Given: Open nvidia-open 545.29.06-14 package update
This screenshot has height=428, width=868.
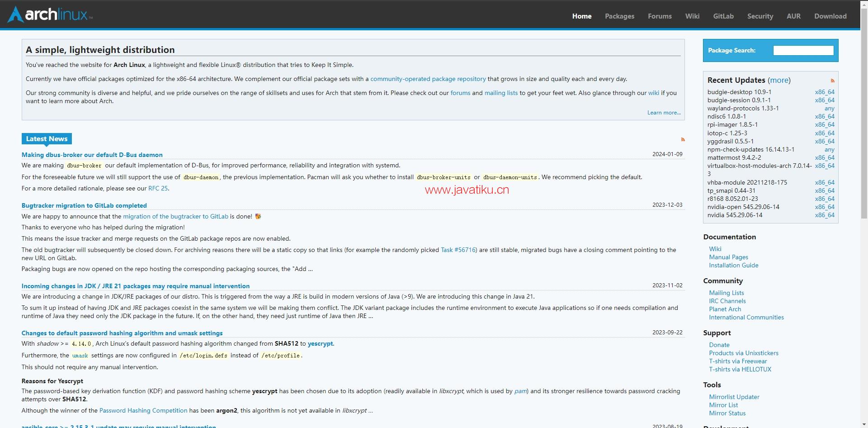Looking at the screenshot, I should pyautogui.click(x=743, y=207).
